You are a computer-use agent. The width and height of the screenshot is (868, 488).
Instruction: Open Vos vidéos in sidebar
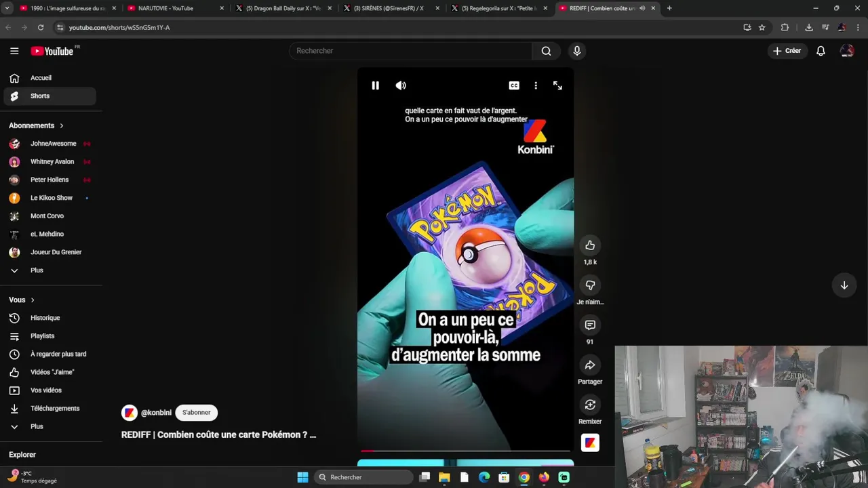tap(50, 390)
